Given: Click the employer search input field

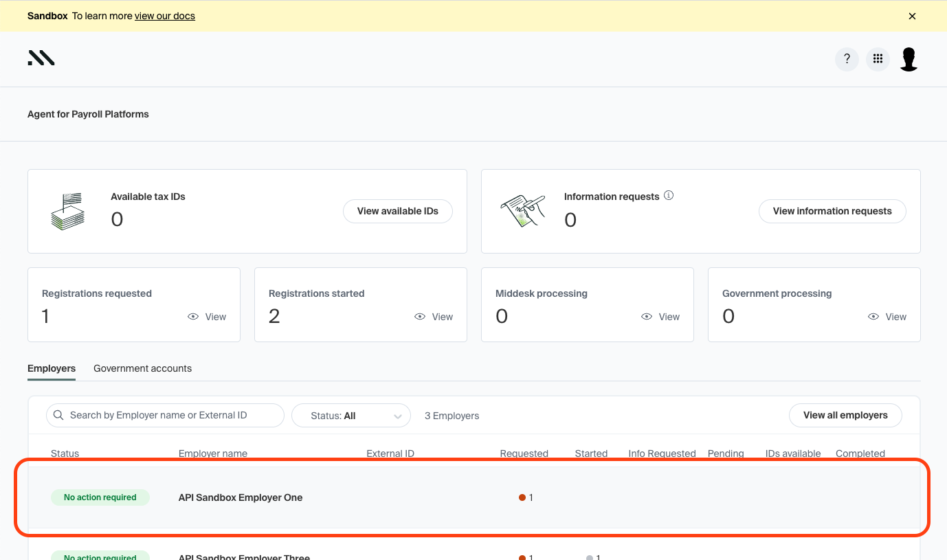Looking at the screenshot, I should [165, 415].
